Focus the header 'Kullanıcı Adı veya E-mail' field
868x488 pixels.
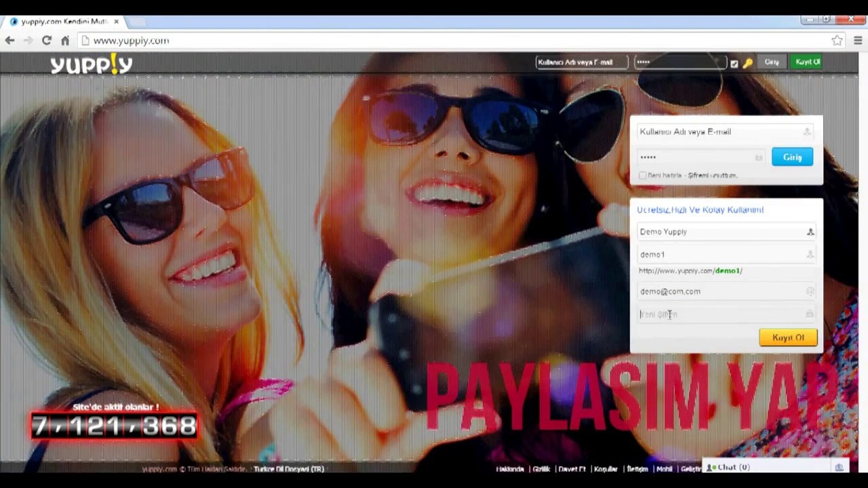click(582, 62)
